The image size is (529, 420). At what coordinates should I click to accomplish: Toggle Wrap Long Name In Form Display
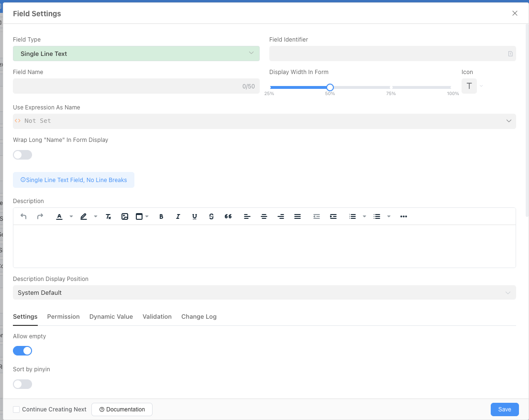coord(22,155)
